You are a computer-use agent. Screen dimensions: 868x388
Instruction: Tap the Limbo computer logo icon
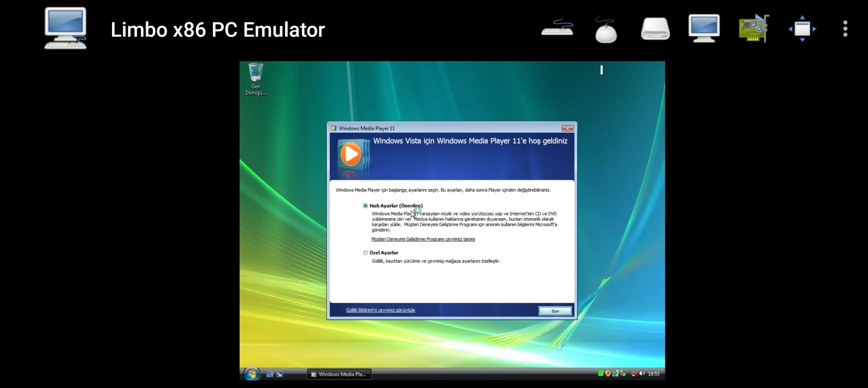66,28
